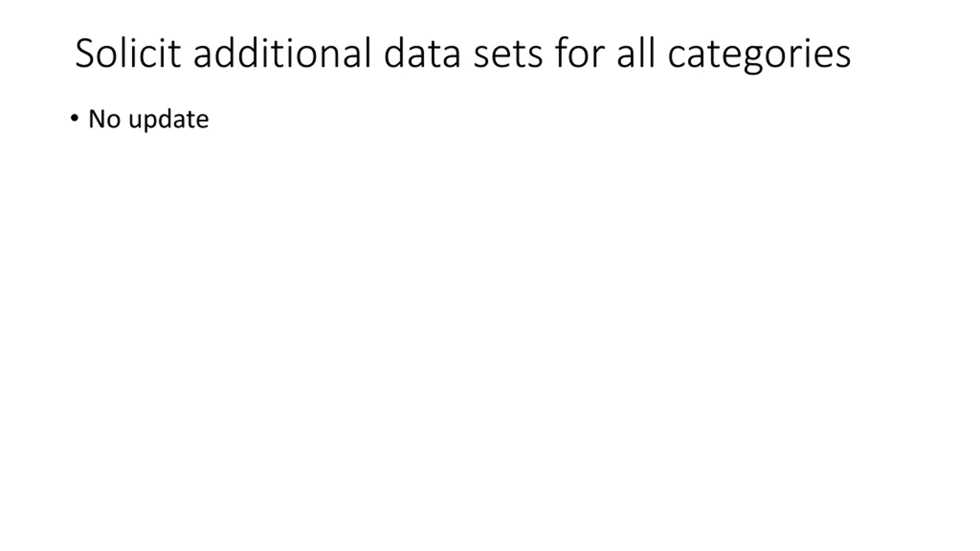Screen dimensions: 980x551
Task: Place cursor before 'Solicit' in title
Action: (75, 54)
